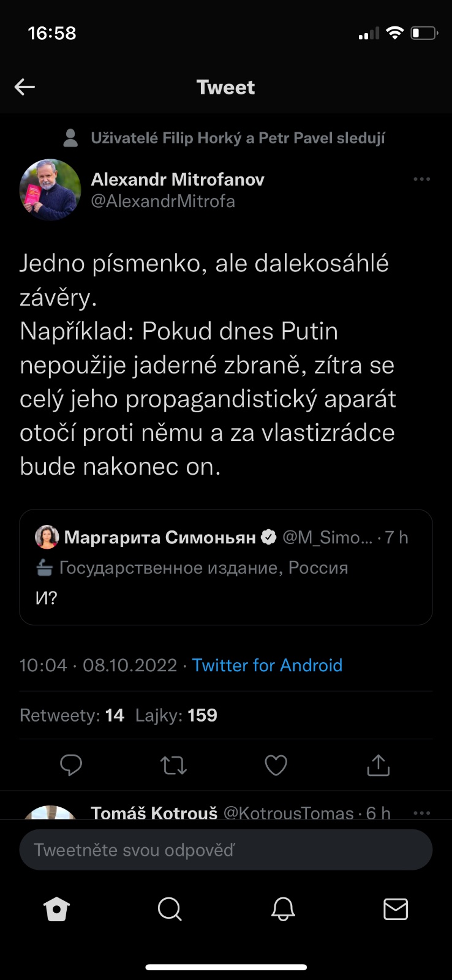Image resolution: width=452 pixels, height=980 pixels.
Task: Open more options on Tomáš Kotrouš reply
Action: click(421, 813)
